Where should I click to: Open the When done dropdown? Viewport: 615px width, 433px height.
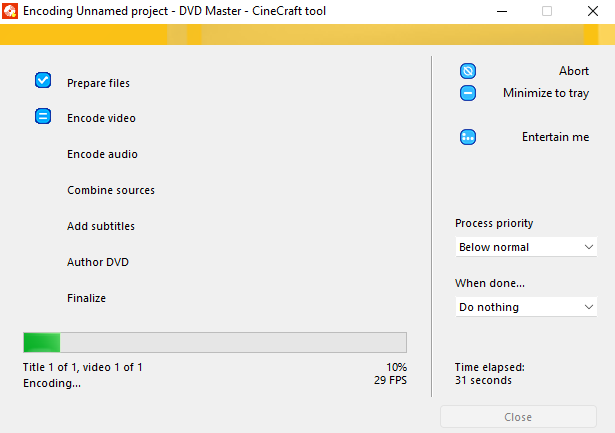point(525,307)
